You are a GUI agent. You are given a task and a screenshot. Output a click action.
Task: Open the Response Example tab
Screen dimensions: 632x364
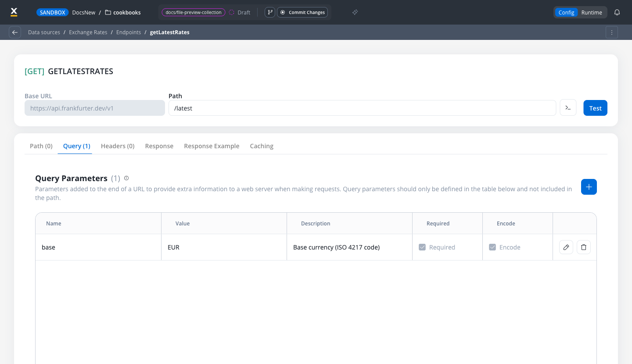pos(212,146)
